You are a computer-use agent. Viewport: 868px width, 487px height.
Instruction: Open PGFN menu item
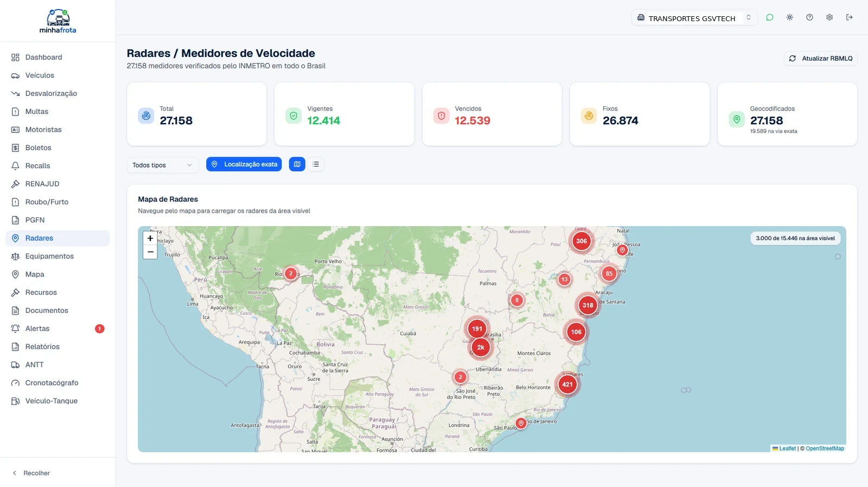(58, 220)
